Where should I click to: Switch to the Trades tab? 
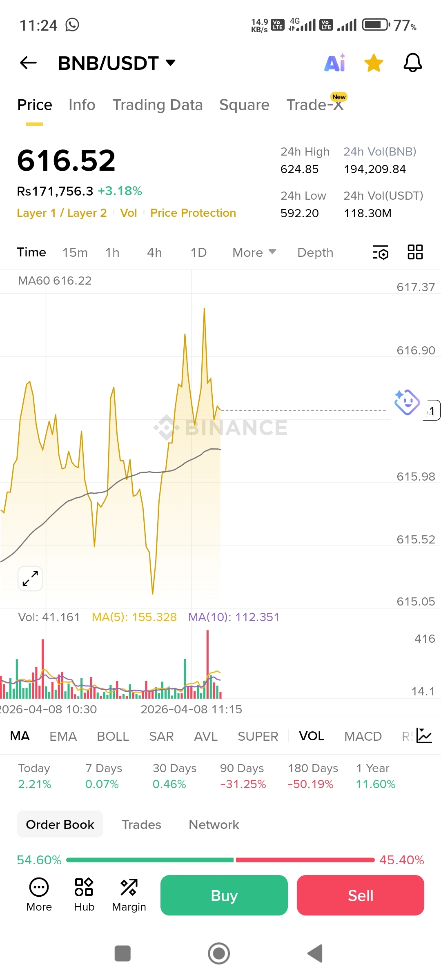pos(141,824)
